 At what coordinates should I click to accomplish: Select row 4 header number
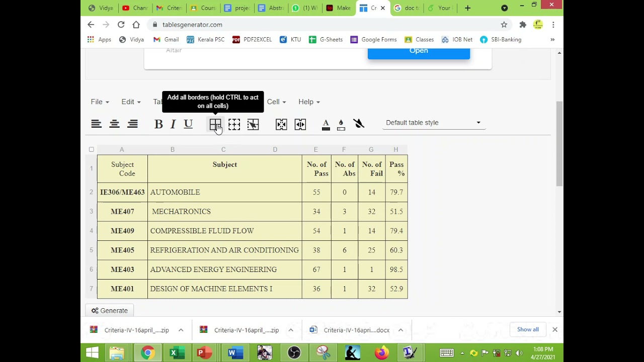coord(91,231)
